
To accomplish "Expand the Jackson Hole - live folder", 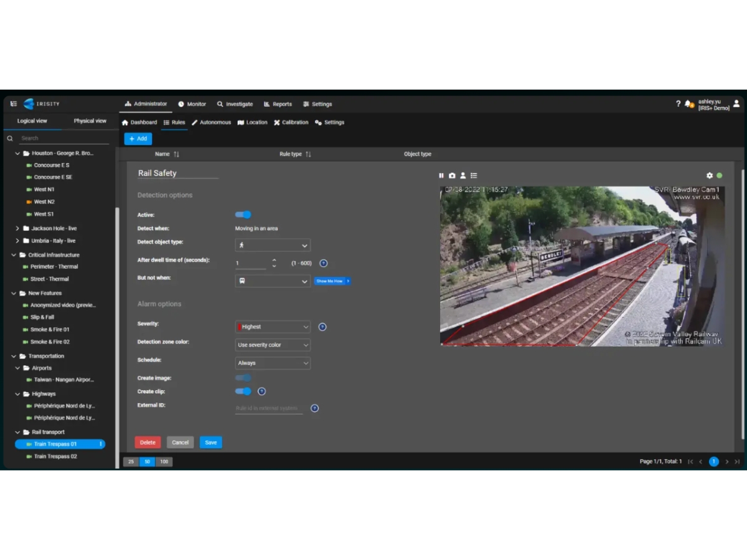I will [x=17, y=228].
